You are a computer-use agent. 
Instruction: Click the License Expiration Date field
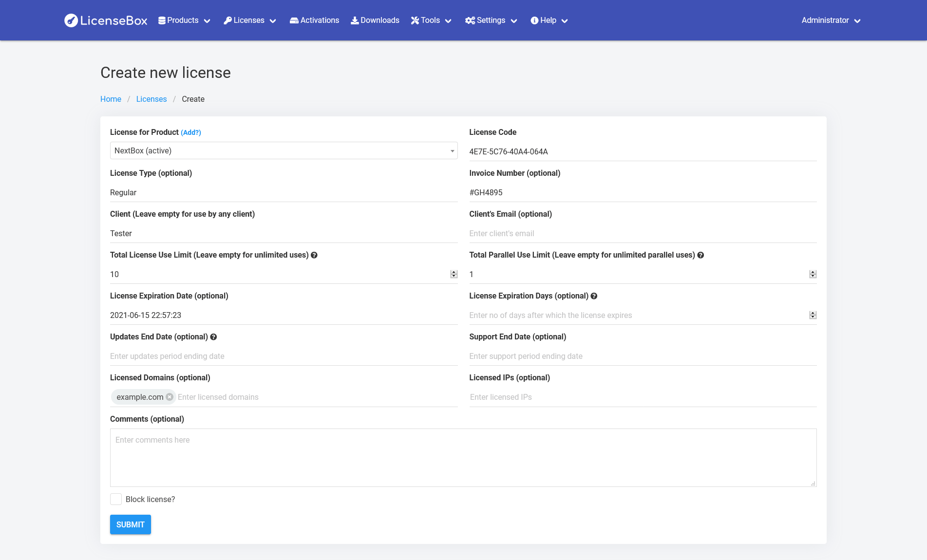click(x=284, y=315)
